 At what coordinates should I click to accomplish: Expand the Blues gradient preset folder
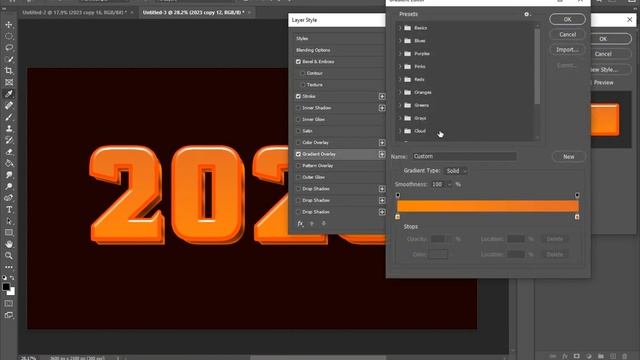400,41
